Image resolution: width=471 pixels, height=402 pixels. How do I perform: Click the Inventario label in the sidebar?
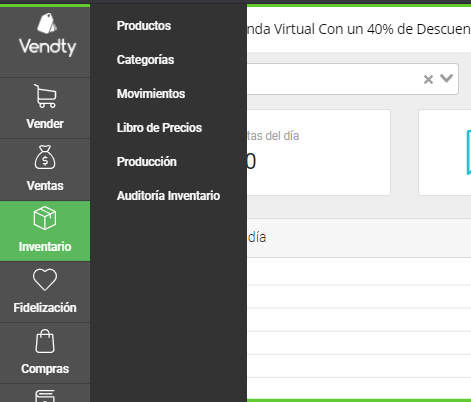45,247
